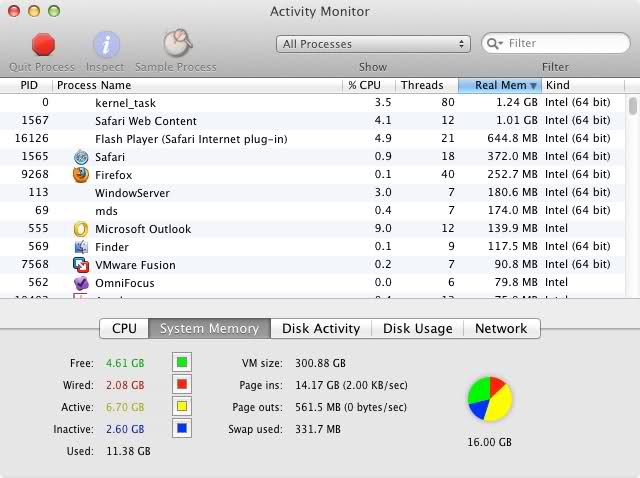
Task: Click the 117.5 MB Finder memory value
Action: pyautogui.click(x=512, y=246)
